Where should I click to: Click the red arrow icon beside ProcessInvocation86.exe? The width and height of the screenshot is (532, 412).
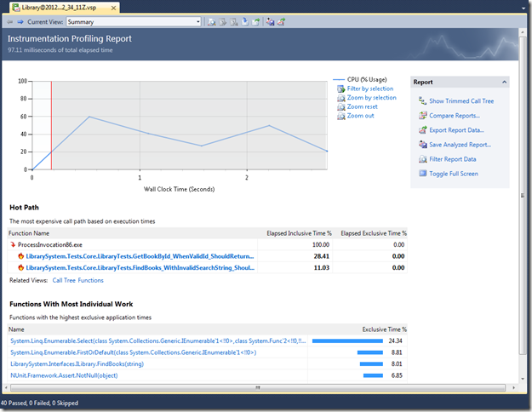click(13, 244)
